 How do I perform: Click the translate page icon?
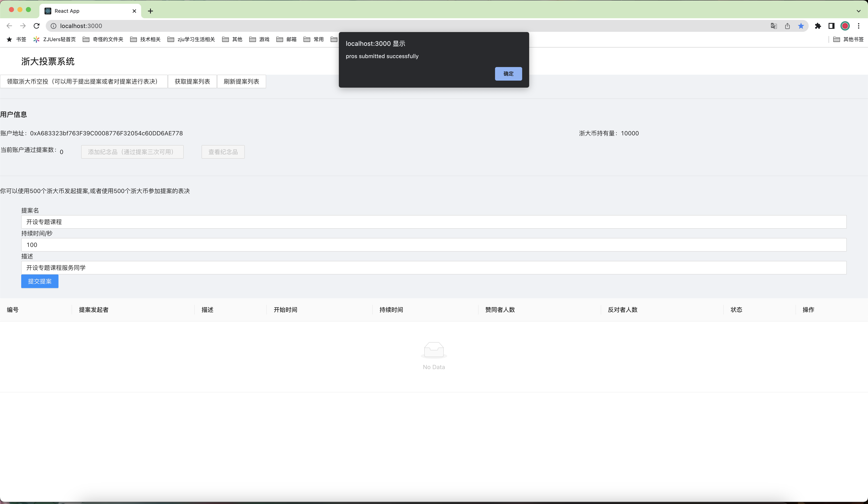pyautogui.click(x=774, y=26)
